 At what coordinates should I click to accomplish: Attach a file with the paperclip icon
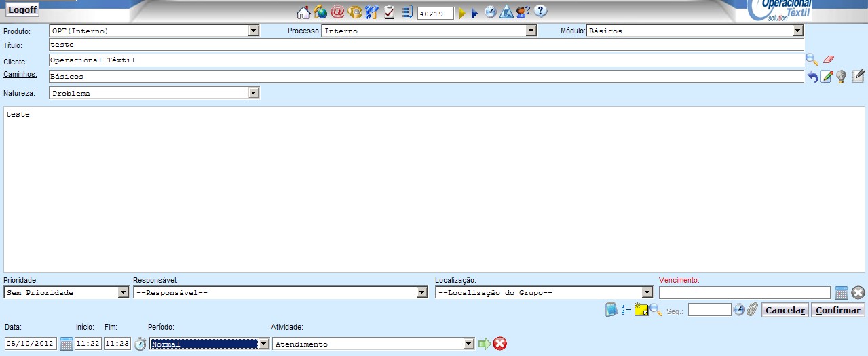coord(752,310)
